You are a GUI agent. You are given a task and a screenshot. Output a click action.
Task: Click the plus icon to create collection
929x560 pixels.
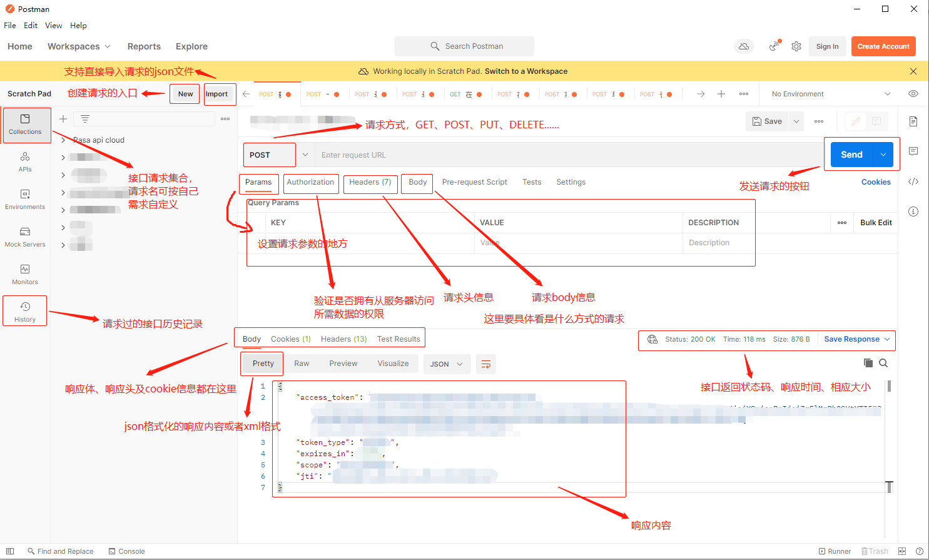[x=63, y=119]
